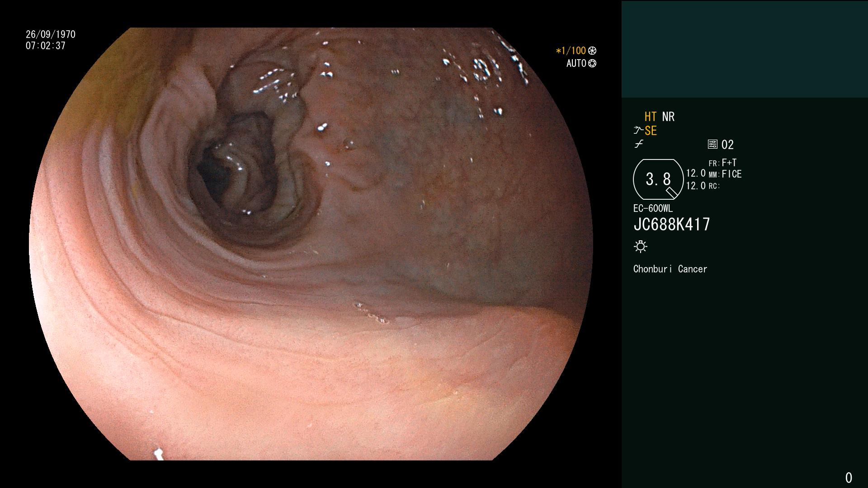Click the scope model EC-600WL
The height and width of the screenshot is (488, 868).
[x=653, y=209]
